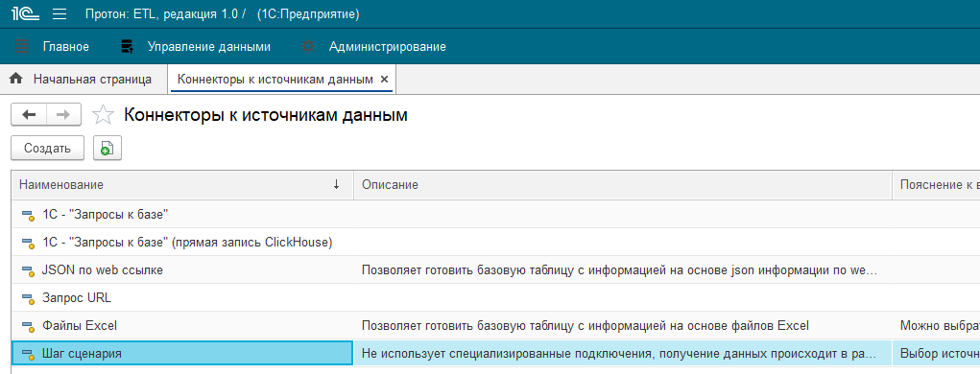The image size is (980, 374).
Task: Click the home icon on the start tab
Action: pyautogui.click(x=16, y=79)
